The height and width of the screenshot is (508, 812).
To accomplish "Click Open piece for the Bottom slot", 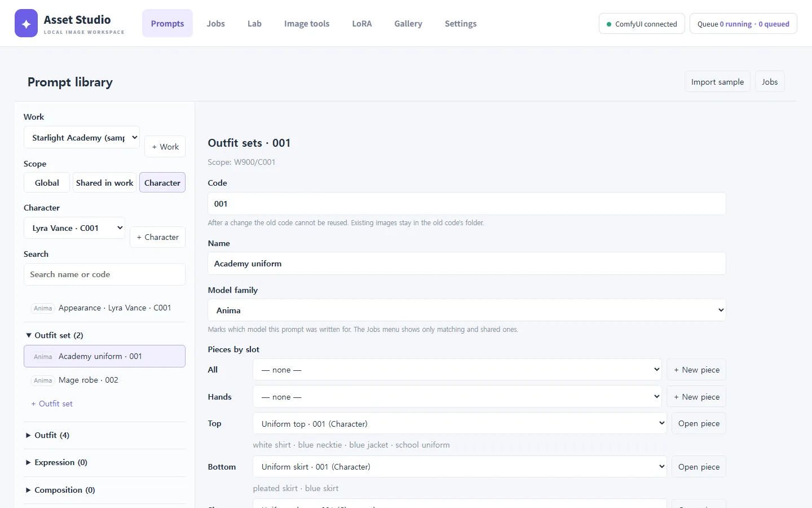I will click(699, 467).
